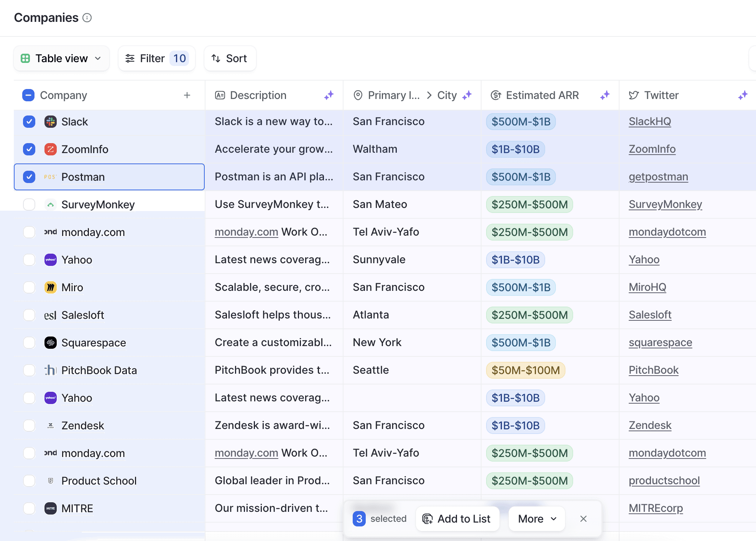Click the sparkle icon beside City header
This screenshot has width=756, height=541.
(467, 95)
